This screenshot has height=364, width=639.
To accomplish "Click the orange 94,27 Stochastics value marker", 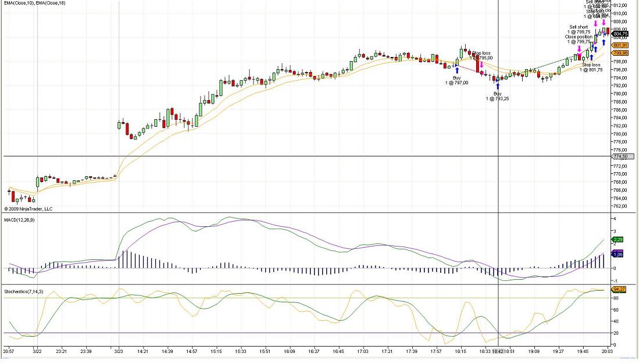I will click(x=619, y=290).
